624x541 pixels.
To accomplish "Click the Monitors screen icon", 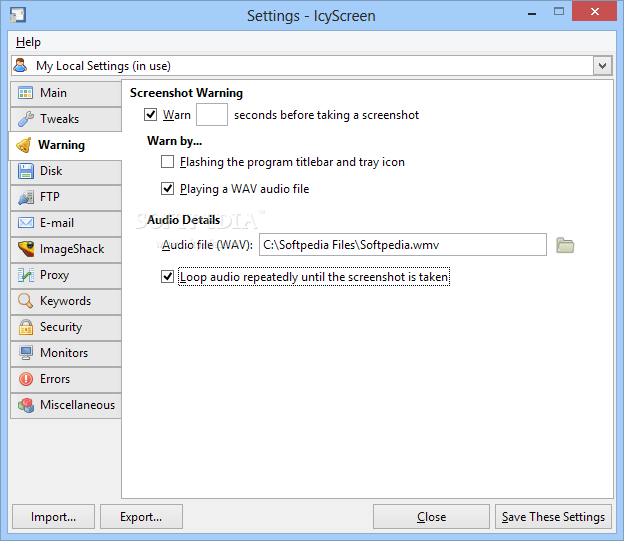I will click(26, 353).
